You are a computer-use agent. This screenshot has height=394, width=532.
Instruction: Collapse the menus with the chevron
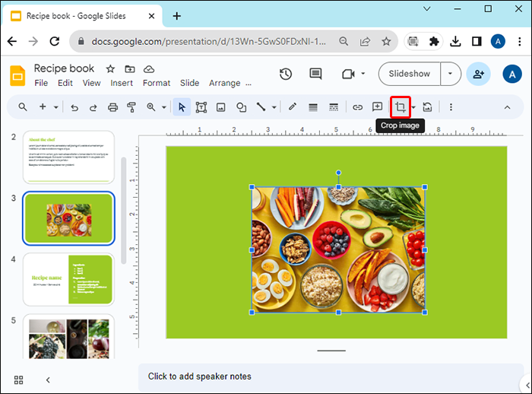(x=507, y=107)
